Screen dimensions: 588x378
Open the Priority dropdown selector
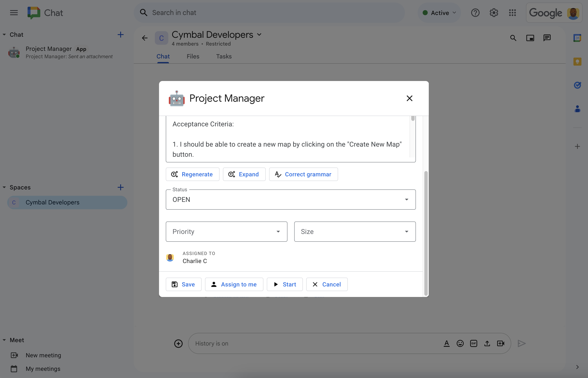pos(227,231)
